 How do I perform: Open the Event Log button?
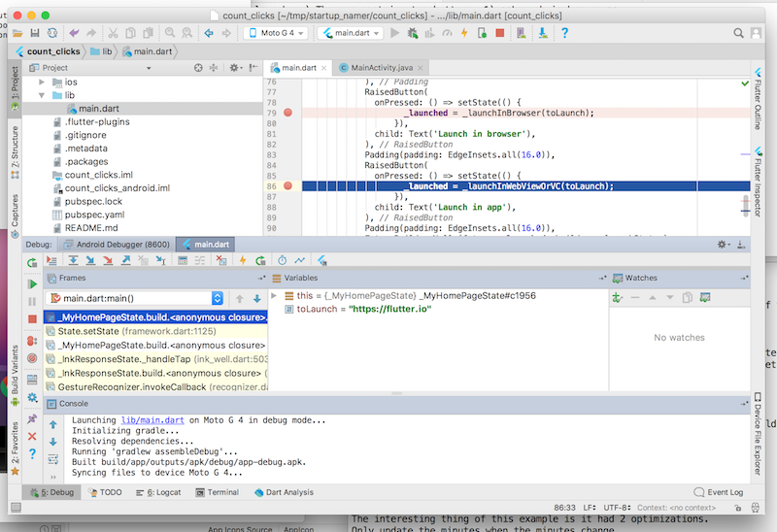click(719, 492)
